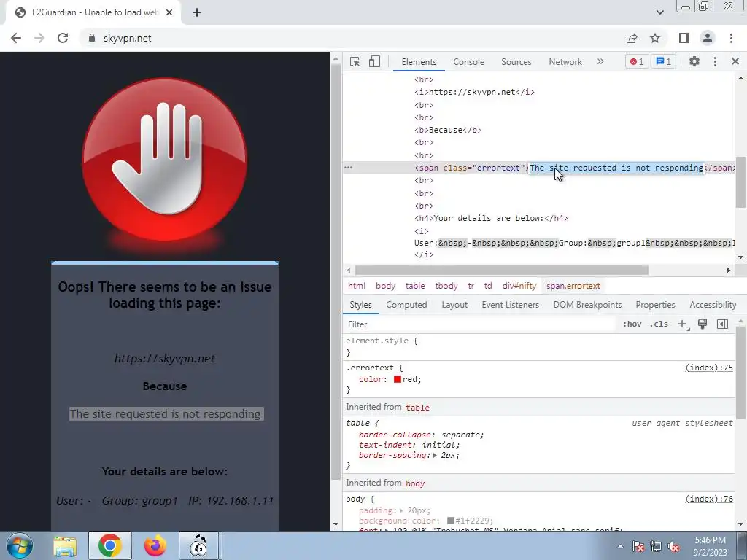Switch to the Console tab
The height and width of the screenshot is (560, 747).
point(469,62)
